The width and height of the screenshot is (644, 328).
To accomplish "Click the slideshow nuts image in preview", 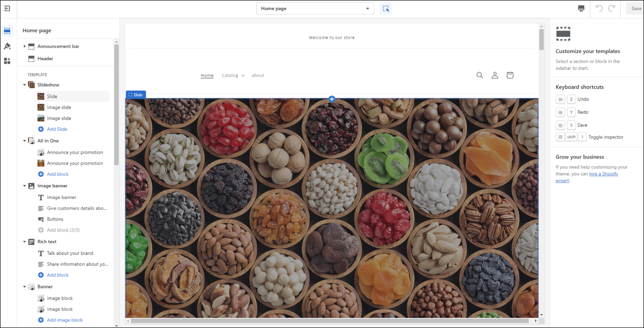I will pos(332,208).
